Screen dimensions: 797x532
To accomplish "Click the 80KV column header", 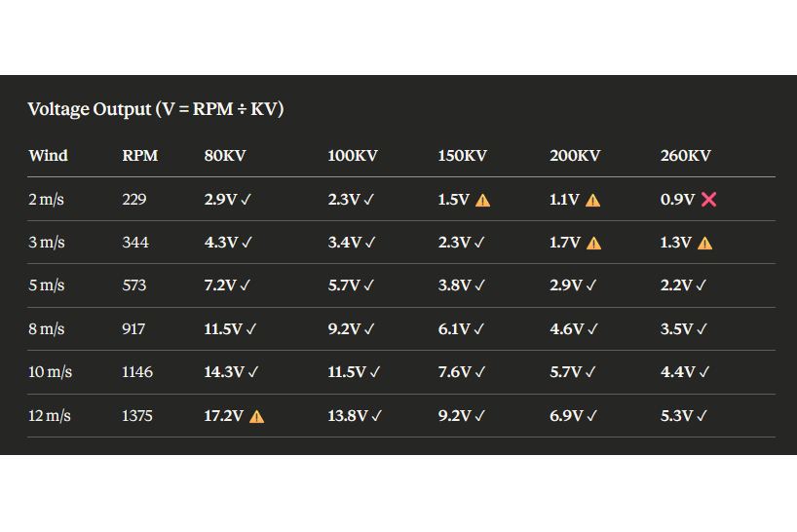I will [x=225, y=156].
